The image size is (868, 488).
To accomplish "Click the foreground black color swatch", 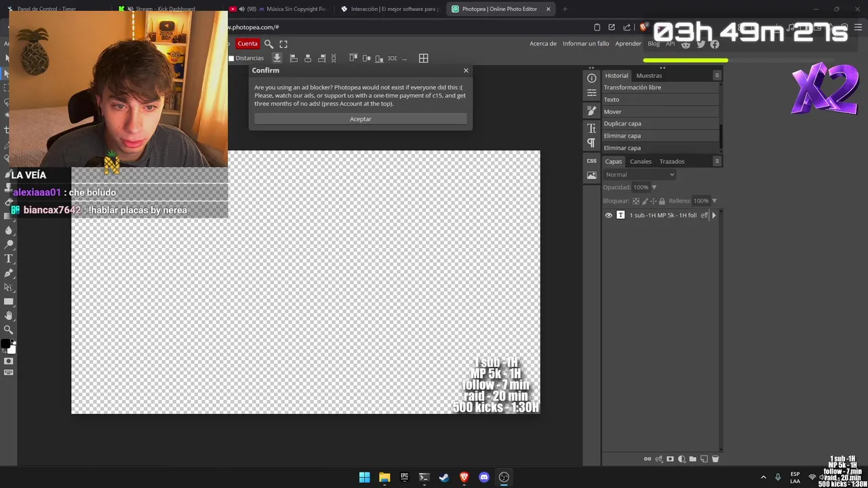I will click(5, 344).
